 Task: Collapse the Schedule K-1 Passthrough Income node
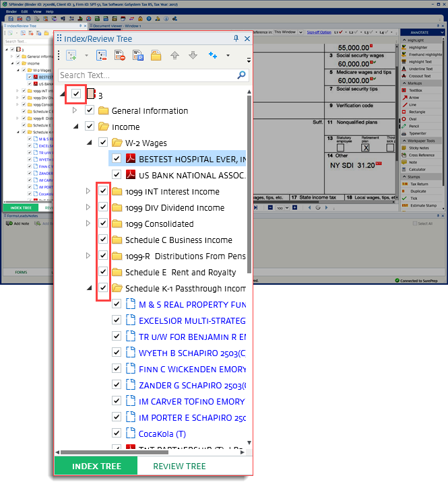tap(88, 288)
